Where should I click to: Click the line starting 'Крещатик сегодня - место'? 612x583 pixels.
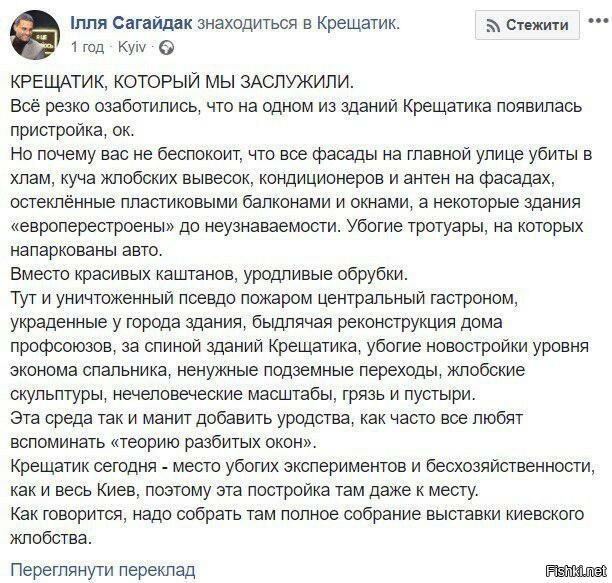pos(303,466)
